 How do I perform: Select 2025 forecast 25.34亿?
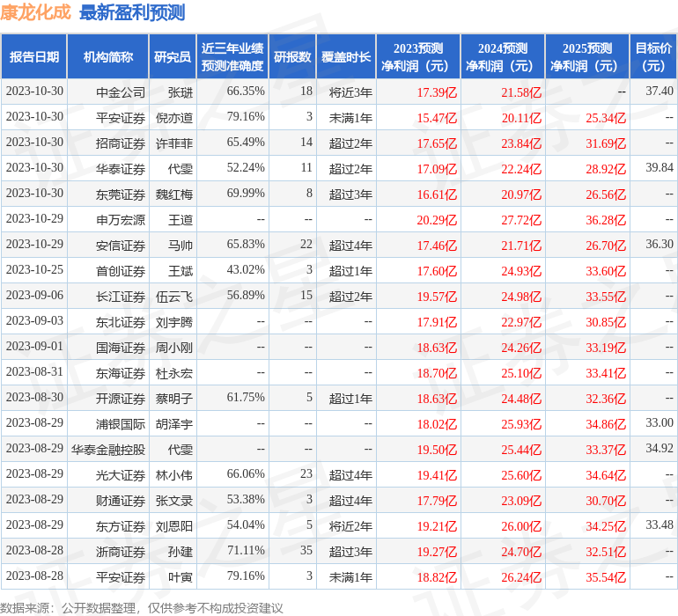coord(606,118)
